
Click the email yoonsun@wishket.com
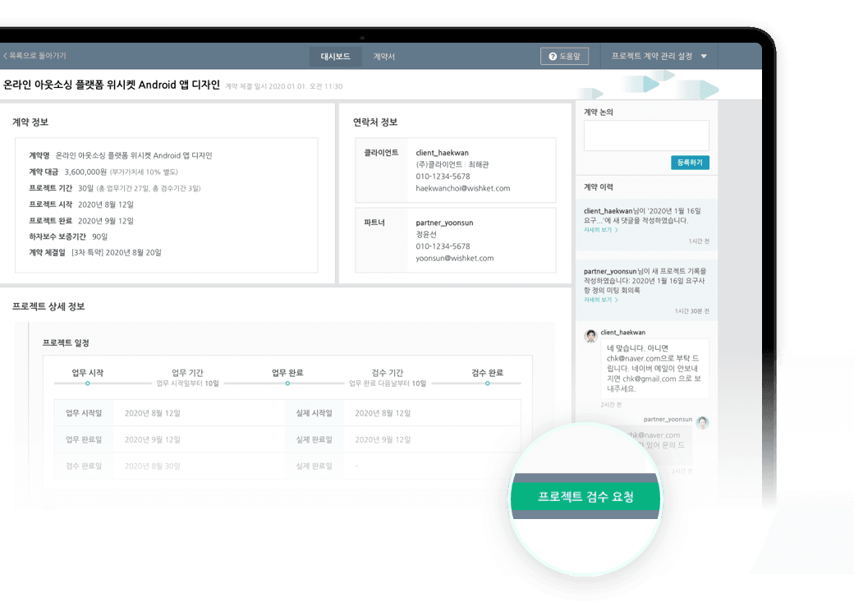pos(454,258)
